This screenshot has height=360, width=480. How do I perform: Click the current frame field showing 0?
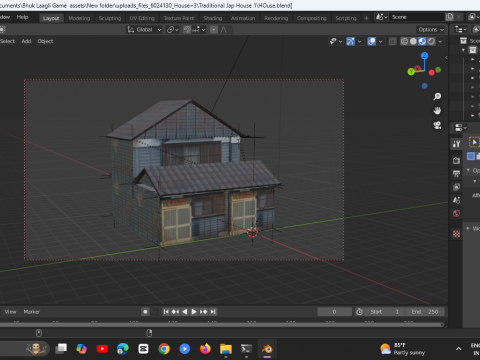coord(334,312)
